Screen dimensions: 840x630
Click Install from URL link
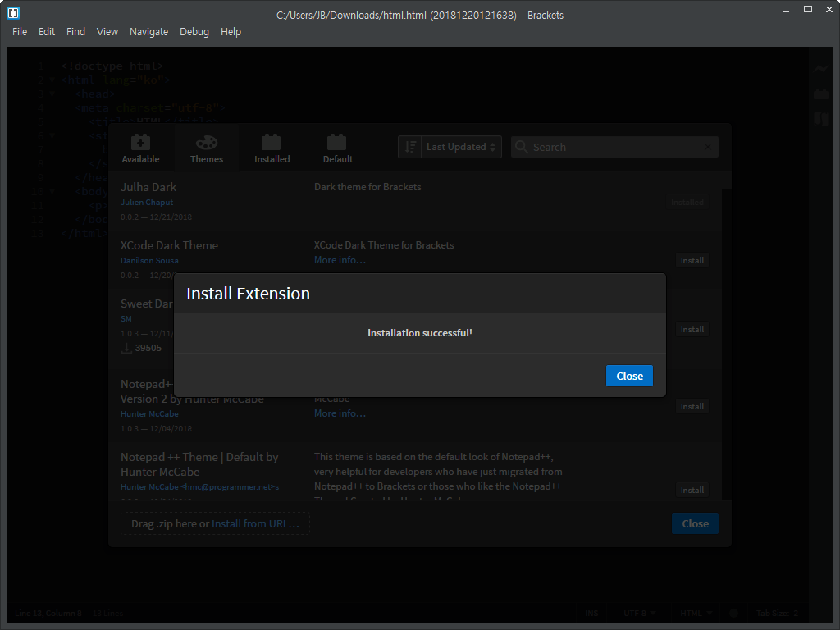(255, 523)
